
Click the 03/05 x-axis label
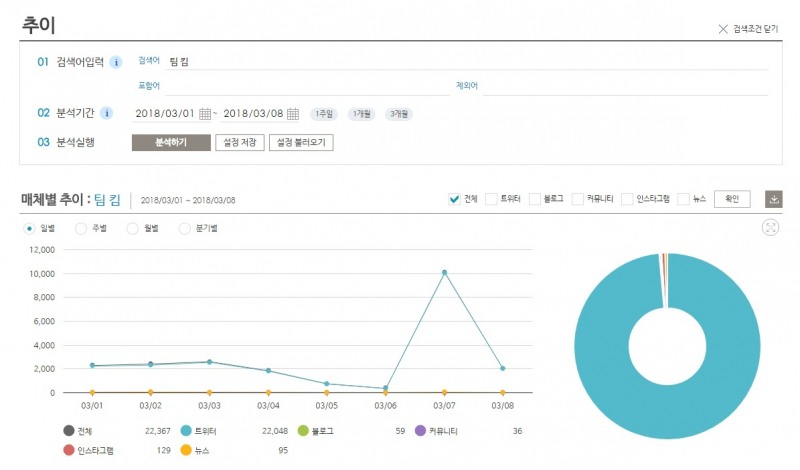pyautogui.click(x=327, y=406)
